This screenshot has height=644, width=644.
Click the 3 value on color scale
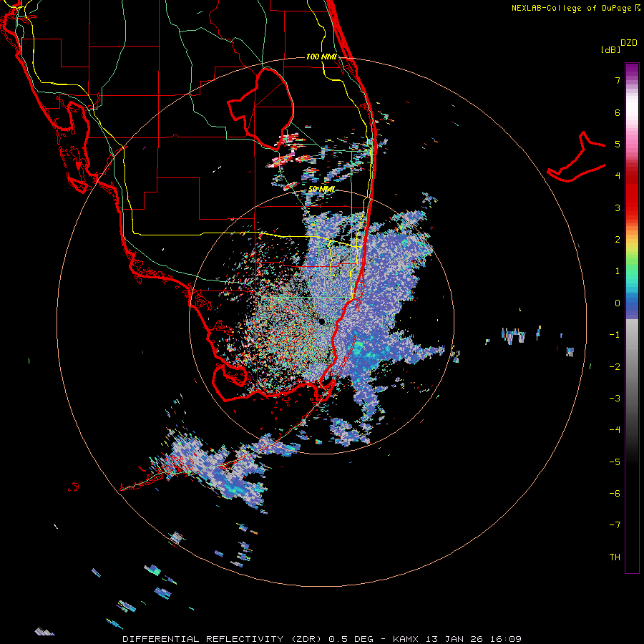[x=618, y=208]
